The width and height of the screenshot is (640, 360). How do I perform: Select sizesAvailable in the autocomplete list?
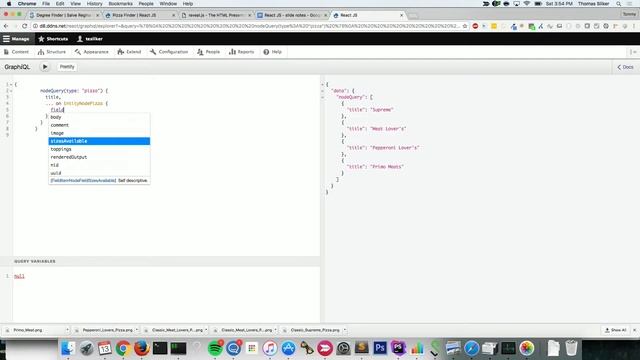click(x=99, y=141)
